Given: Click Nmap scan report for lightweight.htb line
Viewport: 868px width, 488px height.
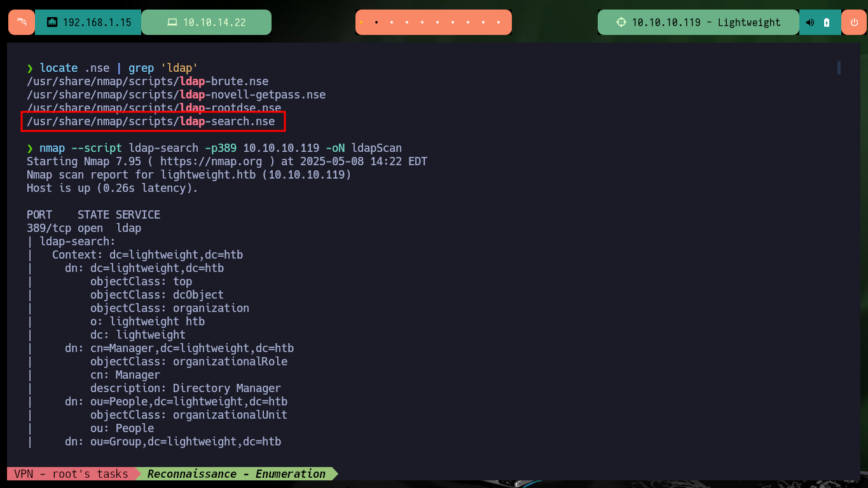Looking at the screenshot, I should tap(189, 175).
